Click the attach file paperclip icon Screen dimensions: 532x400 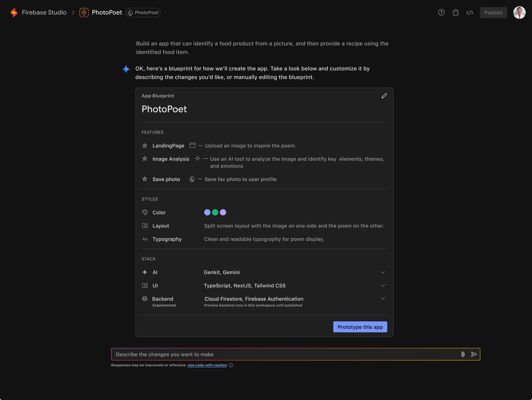[463, 354]
